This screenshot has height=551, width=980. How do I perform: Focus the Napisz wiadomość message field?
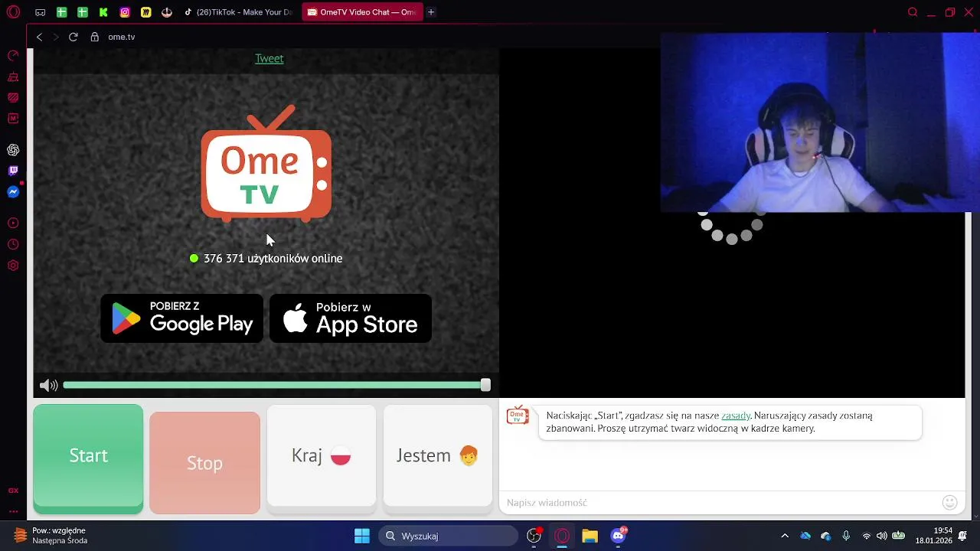point(720,503)
